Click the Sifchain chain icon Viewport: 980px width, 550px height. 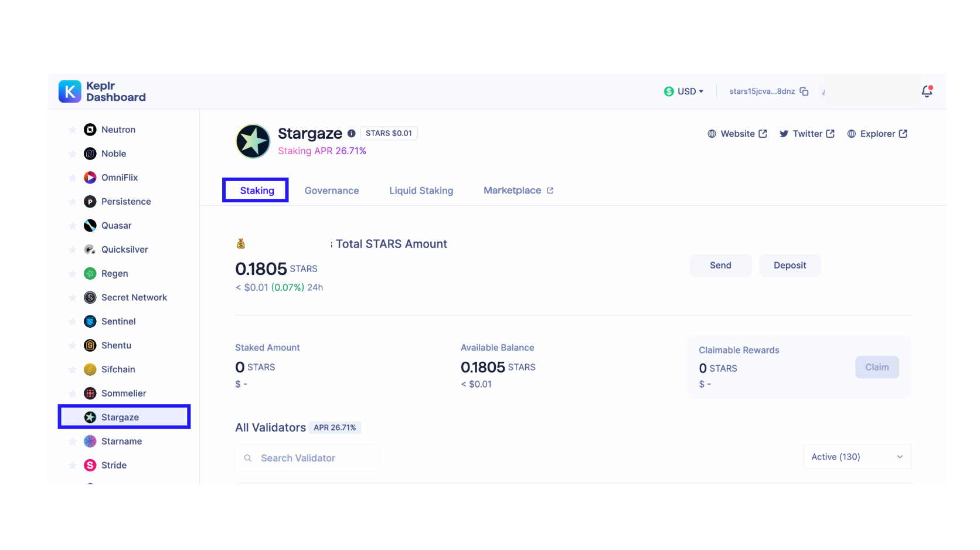coord(90,369)
